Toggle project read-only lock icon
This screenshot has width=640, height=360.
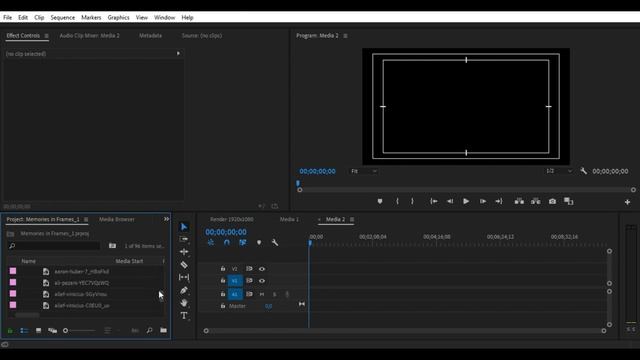[10, 331]
